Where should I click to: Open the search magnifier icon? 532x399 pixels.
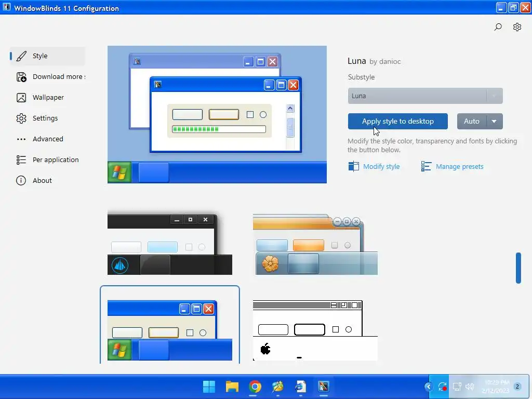pyautogui.click(x=498, y=27)
